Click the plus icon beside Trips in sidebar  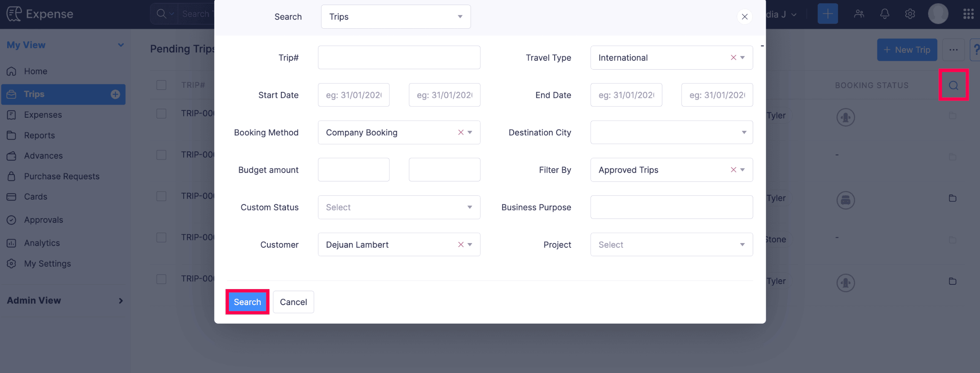(115, 94)
